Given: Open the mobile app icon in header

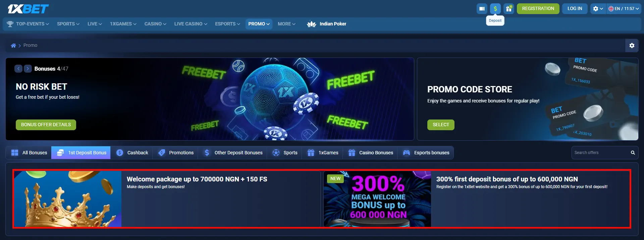Looking at the screenshot, I should (482, 9).
